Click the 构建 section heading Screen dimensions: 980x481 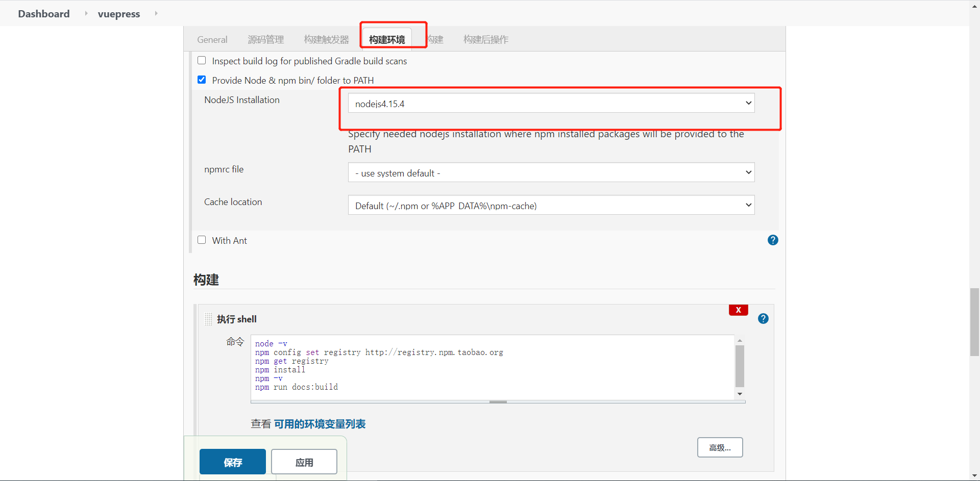[206, 280]
